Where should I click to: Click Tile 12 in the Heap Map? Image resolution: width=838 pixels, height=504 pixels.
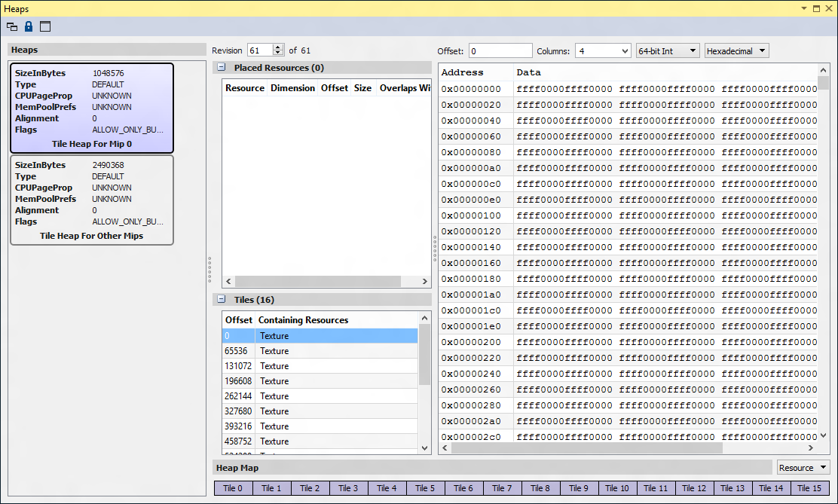click(694, 488)
